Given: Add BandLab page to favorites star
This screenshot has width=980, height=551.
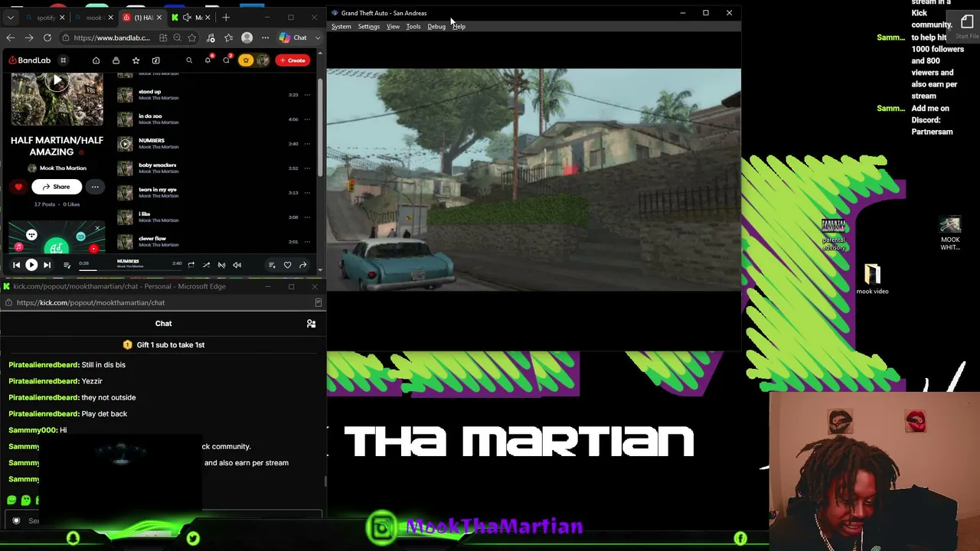Looking at the screenshot, I should pos(191,37).
